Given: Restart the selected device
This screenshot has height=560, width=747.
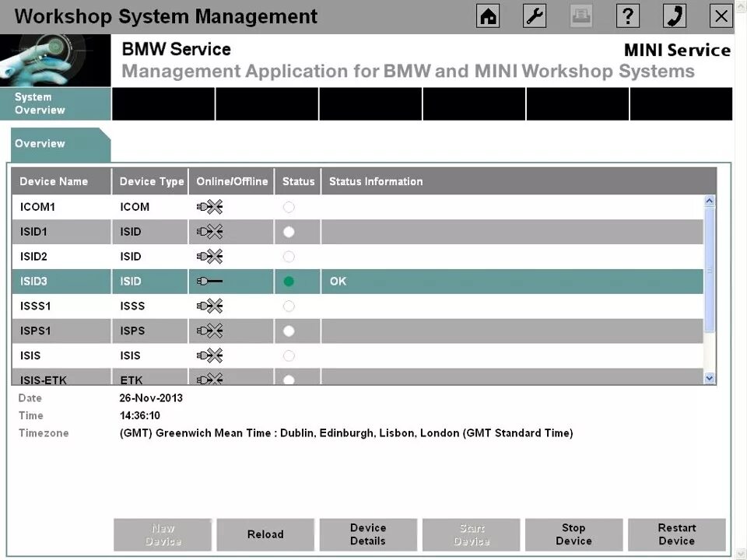Looking at the screenshot, I should tap(677, 535).
